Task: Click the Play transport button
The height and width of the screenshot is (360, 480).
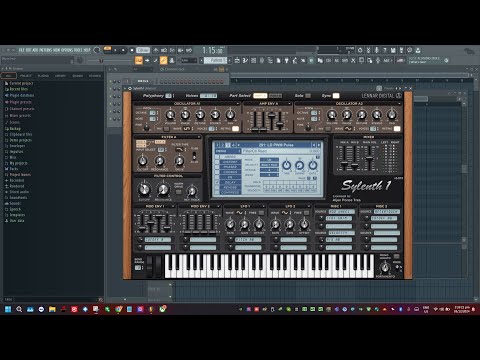Action: (115, 50)
